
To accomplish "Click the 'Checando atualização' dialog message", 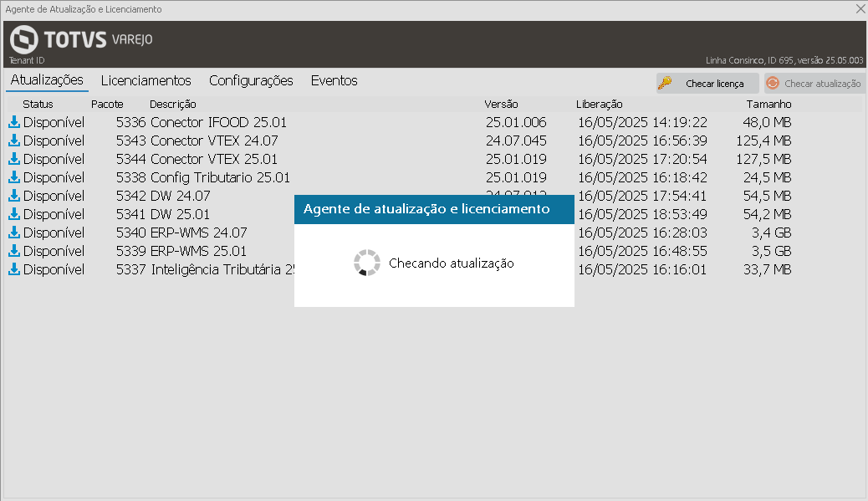I will pos(452,263).
